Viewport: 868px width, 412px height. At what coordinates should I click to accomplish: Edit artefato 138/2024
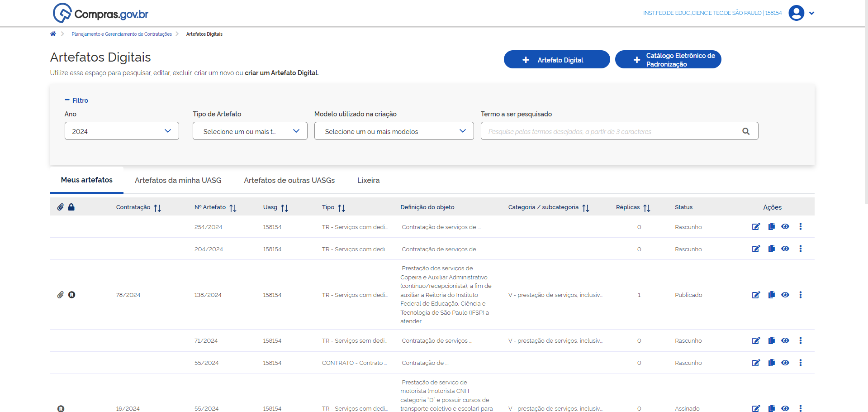coord(756,295)
